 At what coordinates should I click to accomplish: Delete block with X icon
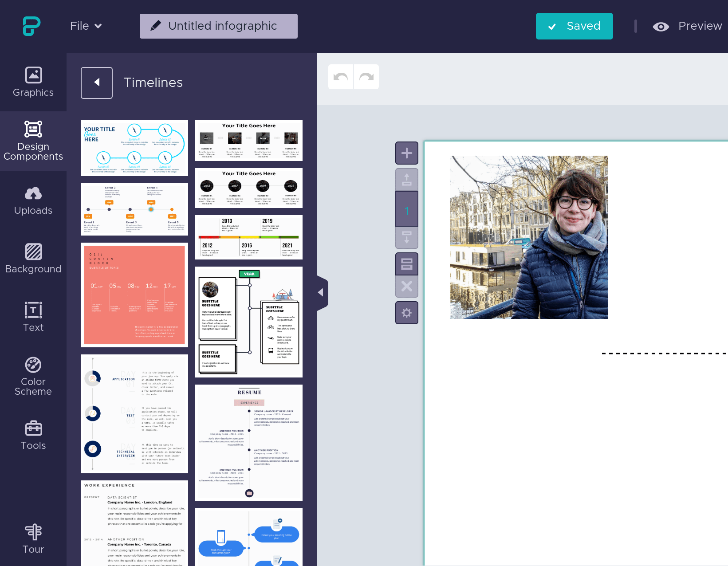(x=407, y=286)
